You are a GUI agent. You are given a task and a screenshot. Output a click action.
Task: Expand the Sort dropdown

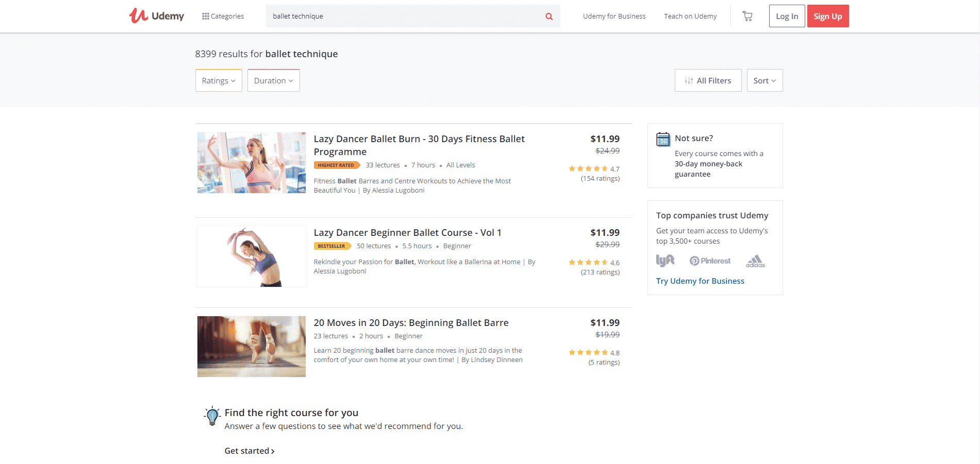click(765, 80)
